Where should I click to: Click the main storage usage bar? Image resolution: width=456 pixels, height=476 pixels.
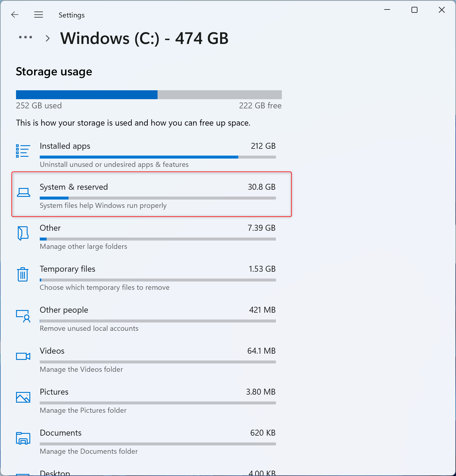pyautogui.click(x=149, y=95)
